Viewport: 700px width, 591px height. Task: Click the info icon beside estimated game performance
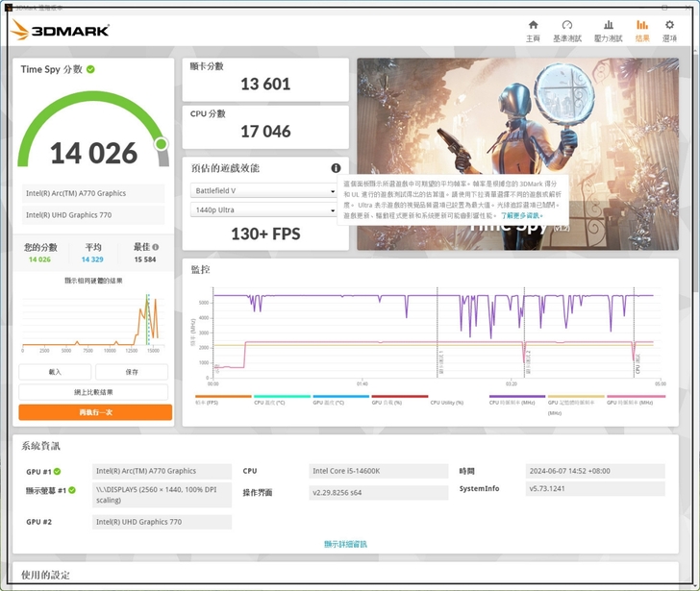coord(337,168)
